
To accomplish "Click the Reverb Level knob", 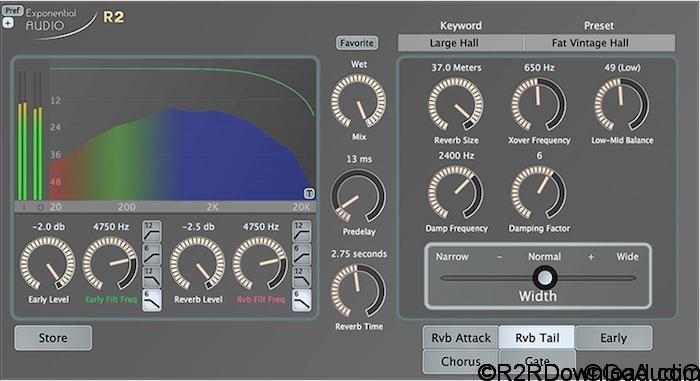I will [x=197, y=264].
